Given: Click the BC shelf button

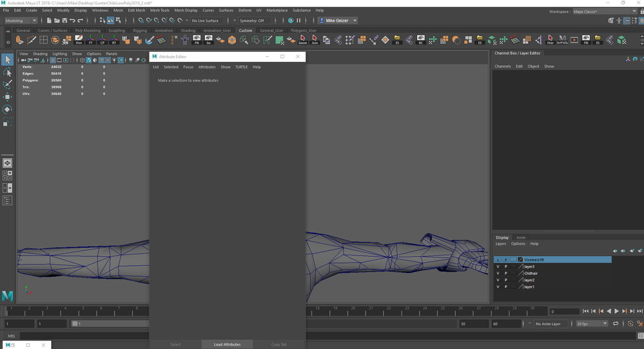Looking at the screenshot, I should 420,40.
